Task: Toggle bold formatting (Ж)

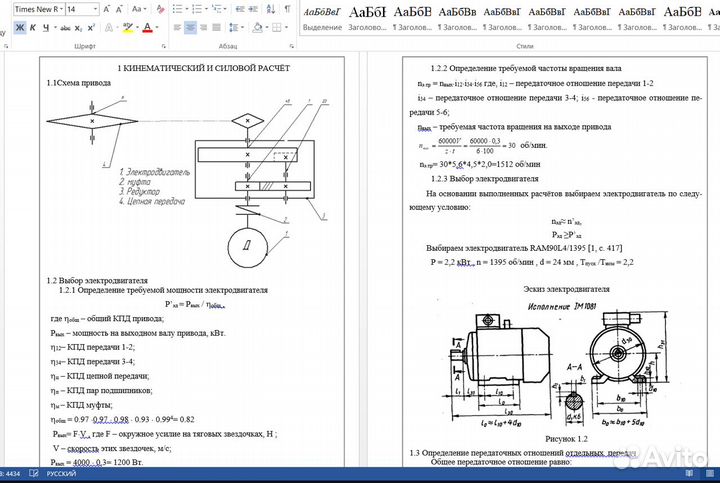Action: tap(19, 27)
